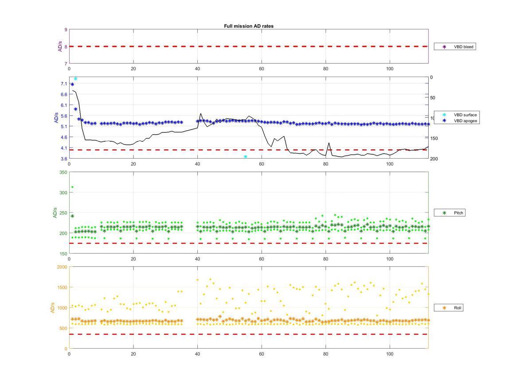Click the 9 tick on VBD bleed axis
Viewport: 532px width, 392px height.
coord(66,30)
